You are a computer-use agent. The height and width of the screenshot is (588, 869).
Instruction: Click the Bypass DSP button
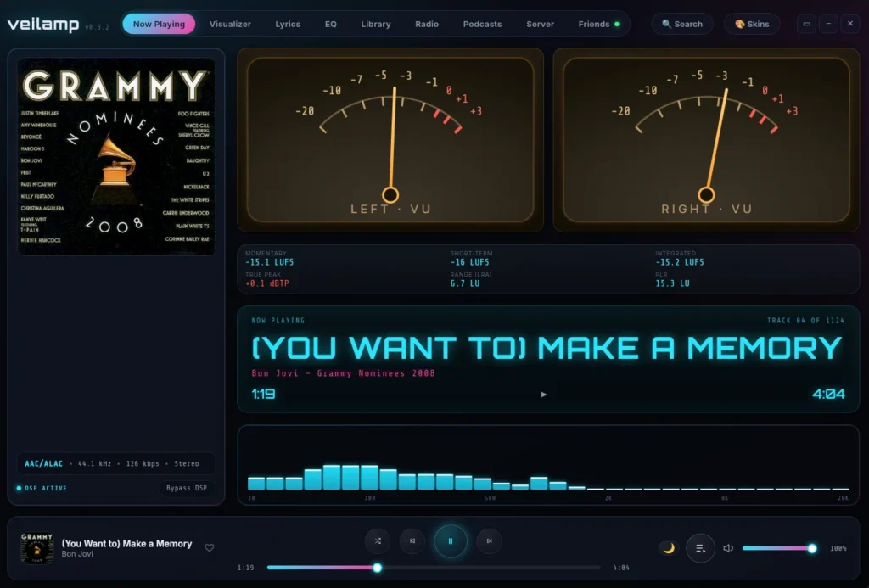(x=186, y=488)
